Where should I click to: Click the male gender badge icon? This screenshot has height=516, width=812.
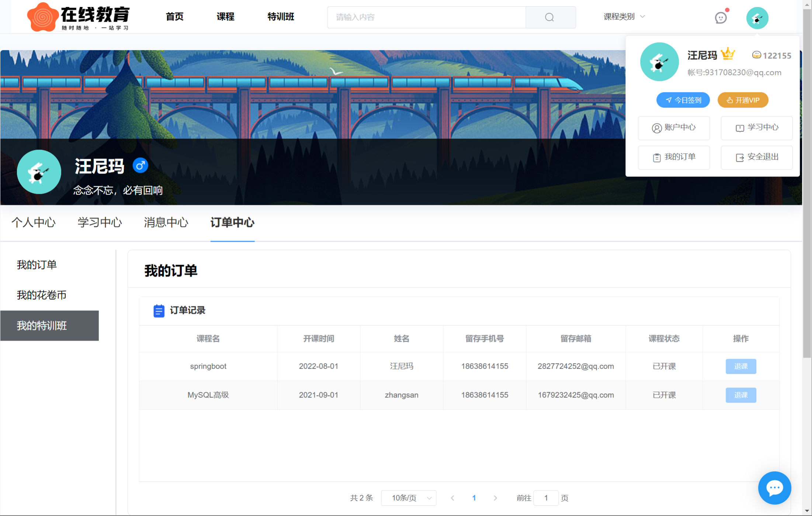point(140,165)
